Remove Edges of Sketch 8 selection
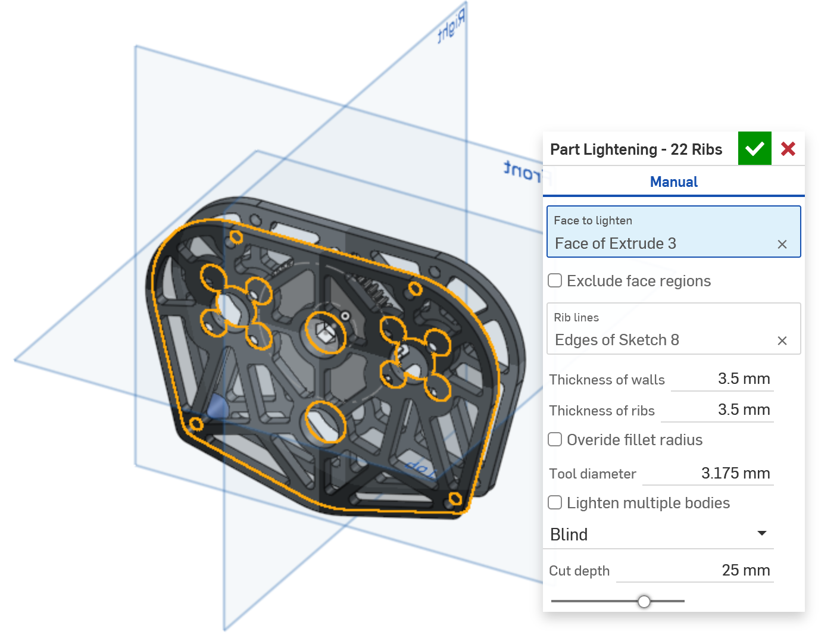Image resolution: width=840 pixels, height=641 pixels. pyautogui.click(x=782, y=340)
